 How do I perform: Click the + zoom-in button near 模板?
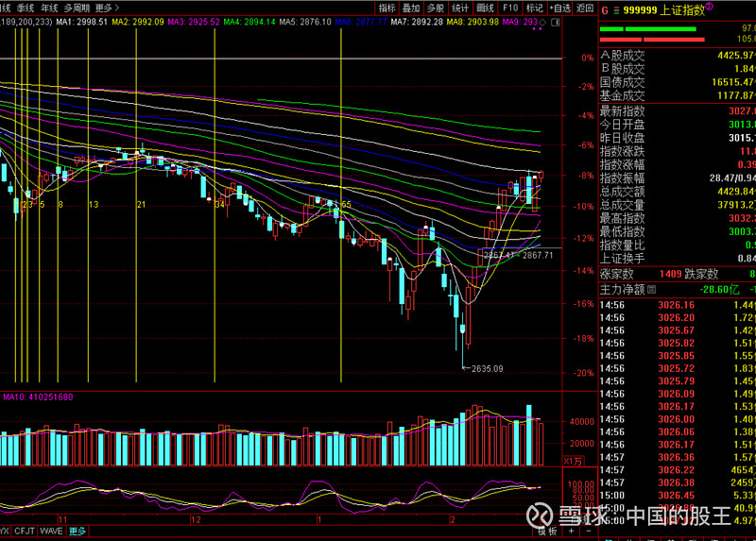(x=572, y=531)
